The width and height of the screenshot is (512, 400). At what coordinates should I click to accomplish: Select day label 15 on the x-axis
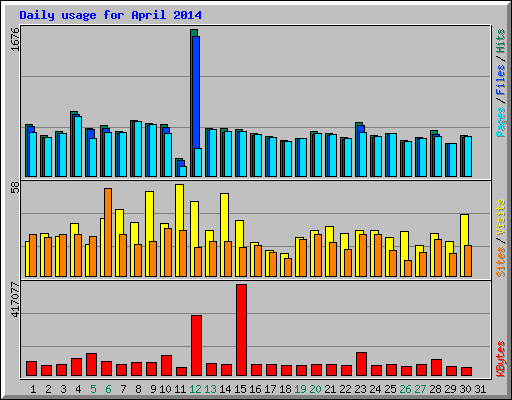[x=240, y=389]
